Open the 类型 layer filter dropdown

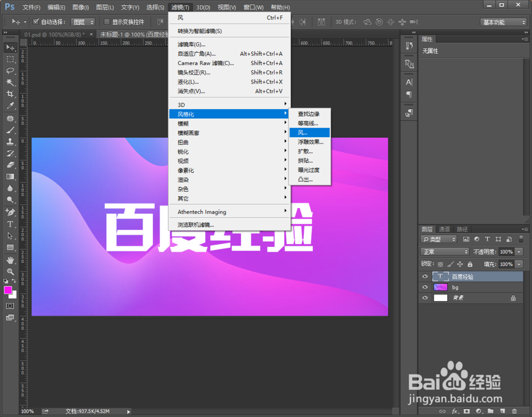439,239
